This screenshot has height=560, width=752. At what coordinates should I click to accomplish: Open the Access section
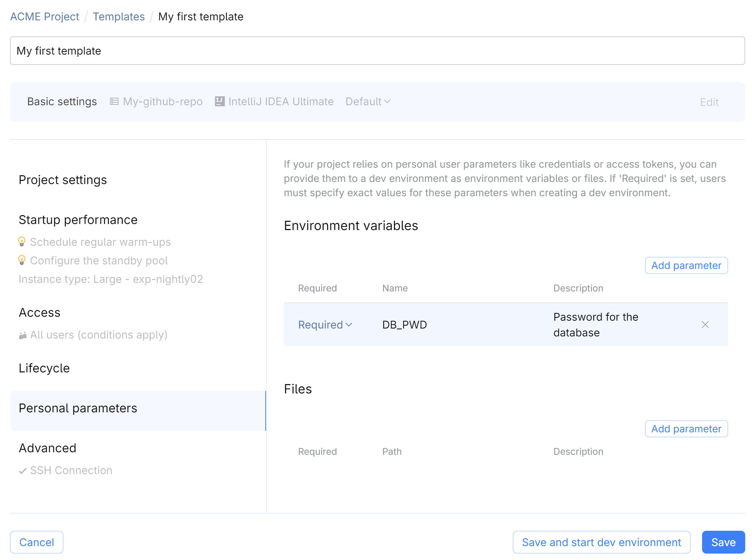pos(40,312)
